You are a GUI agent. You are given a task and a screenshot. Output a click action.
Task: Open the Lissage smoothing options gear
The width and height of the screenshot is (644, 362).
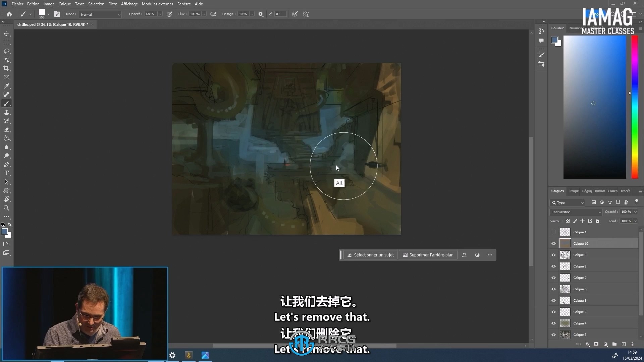tap(261, 14)
